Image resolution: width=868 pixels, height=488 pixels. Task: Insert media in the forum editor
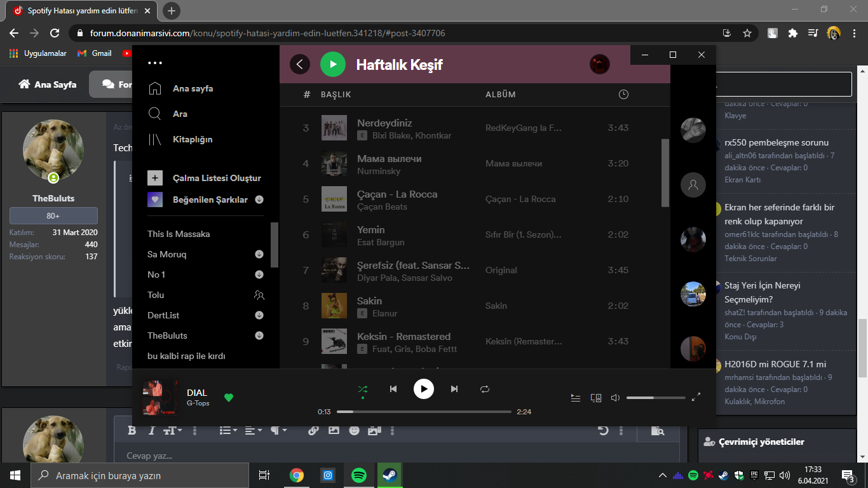[x=374, y=431]
